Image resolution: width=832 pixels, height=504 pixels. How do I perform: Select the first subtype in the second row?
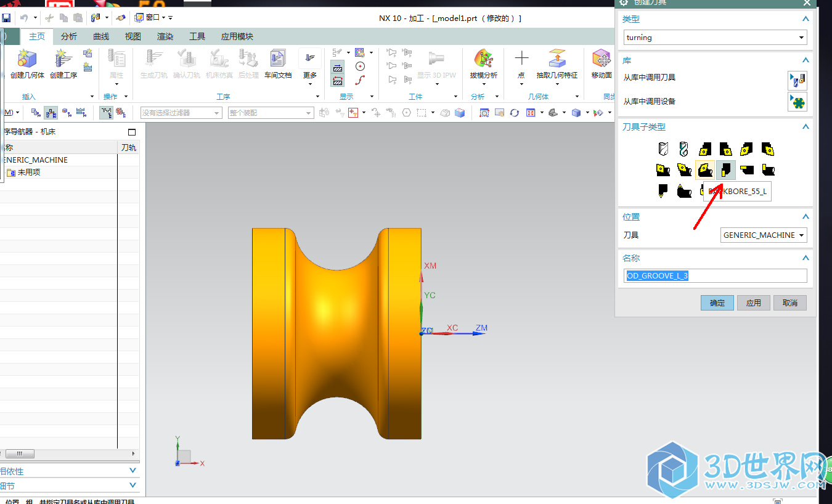[x=663, y=169]
